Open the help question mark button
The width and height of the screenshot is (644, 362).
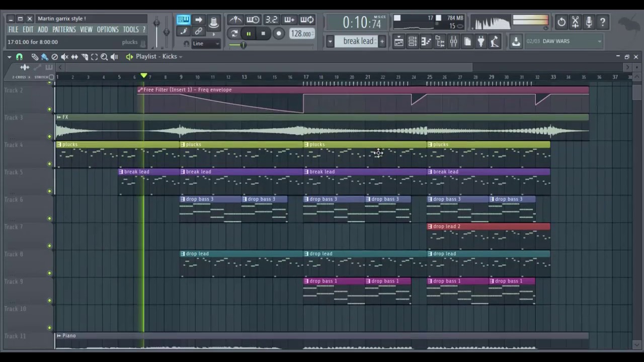[602, 22]
